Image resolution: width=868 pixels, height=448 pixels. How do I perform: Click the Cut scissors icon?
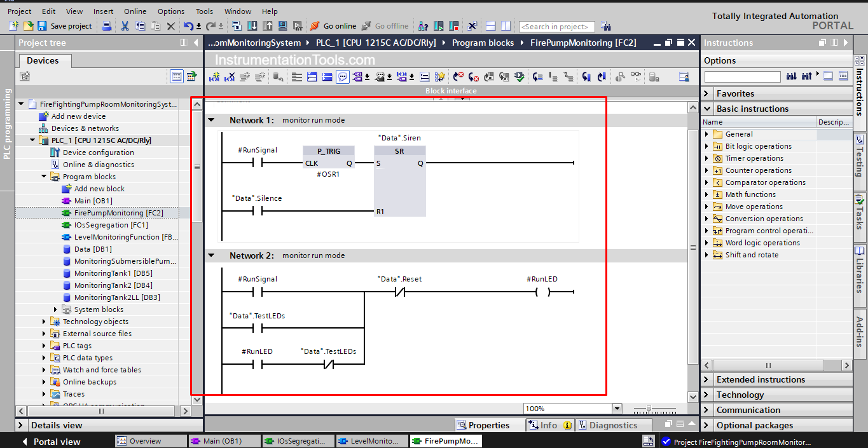(x=125, y=26)
